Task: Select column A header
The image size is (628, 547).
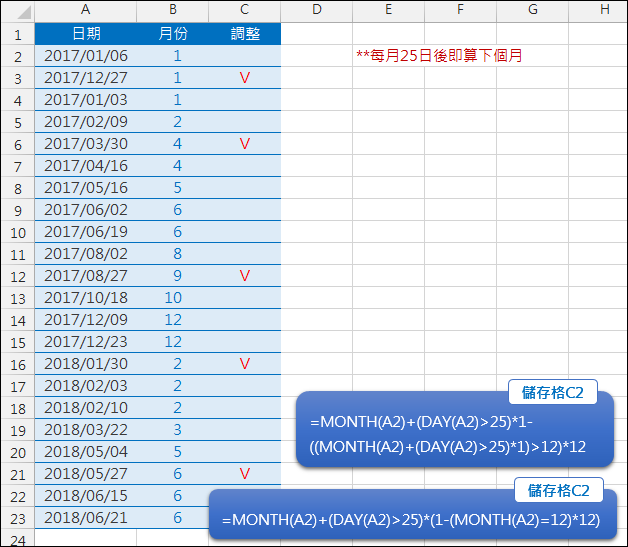Action: pos(85,10)
